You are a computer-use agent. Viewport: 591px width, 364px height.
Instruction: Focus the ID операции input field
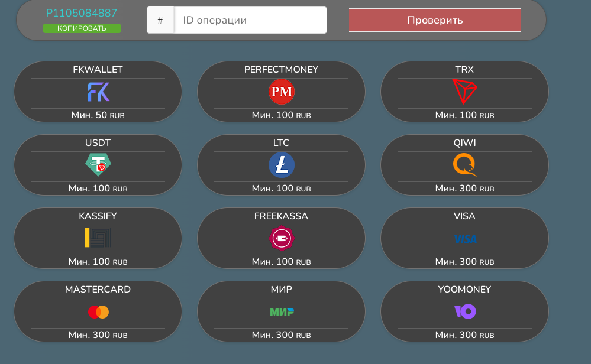click(250, 20)
